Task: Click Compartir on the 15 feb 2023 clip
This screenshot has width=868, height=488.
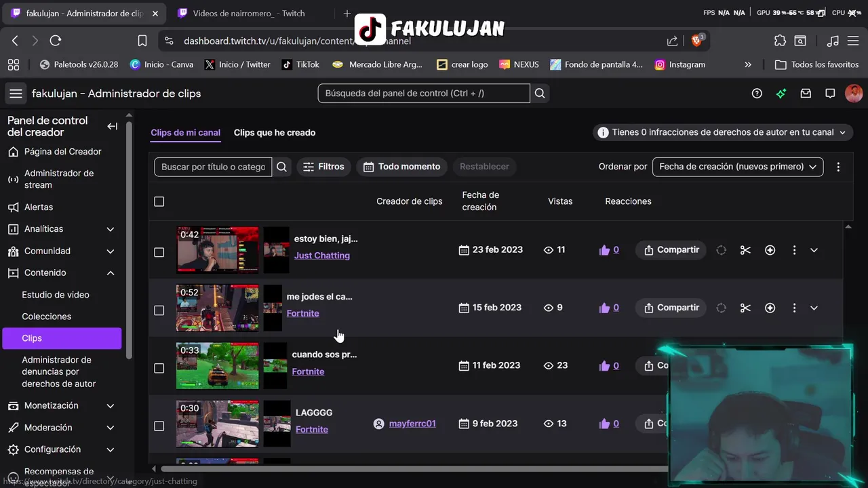Action: pos(671,308)
